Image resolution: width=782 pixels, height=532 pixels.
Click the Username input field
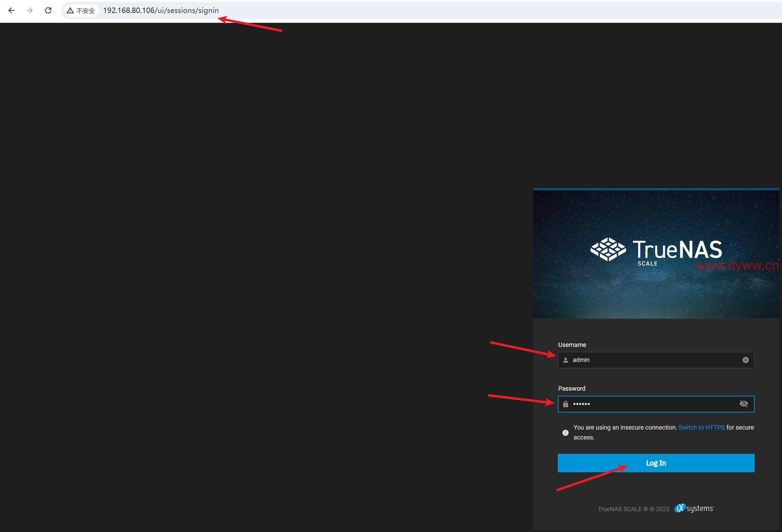[656, 360]
